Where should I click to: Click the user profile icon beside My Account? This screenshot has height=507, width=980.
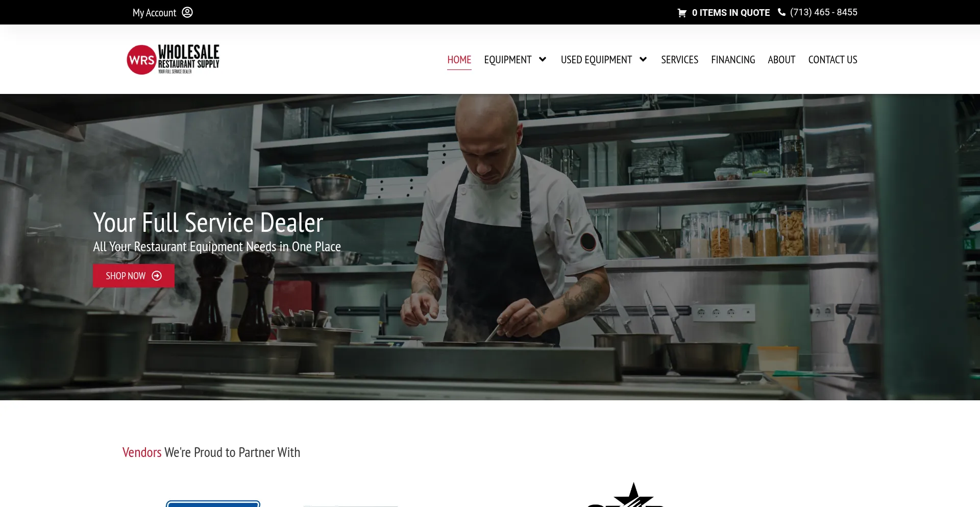click(187, 12)
